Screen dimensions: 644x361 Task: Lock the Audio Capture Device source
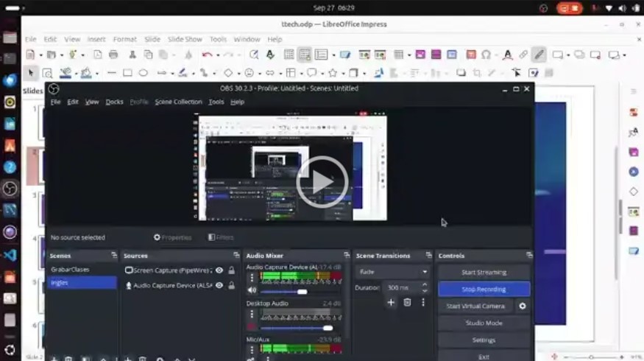click(232, 285)
